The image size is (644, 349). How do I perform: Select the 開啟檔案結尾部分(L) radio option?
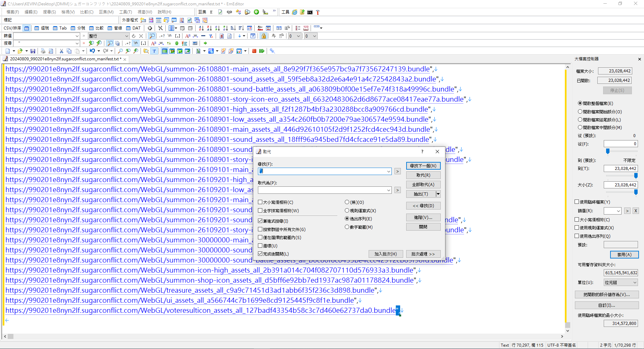pyautogui.click(x=580, y=120)
